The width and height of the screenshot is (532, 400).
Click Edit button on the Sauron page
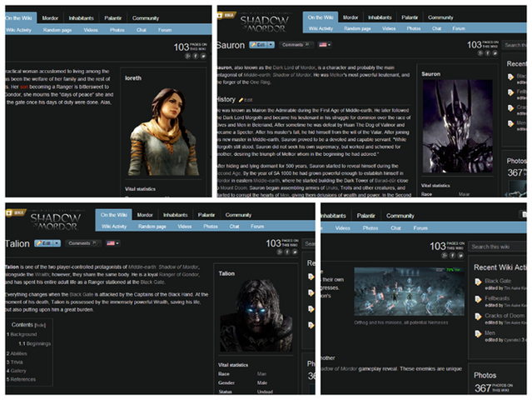coord(258,44)
